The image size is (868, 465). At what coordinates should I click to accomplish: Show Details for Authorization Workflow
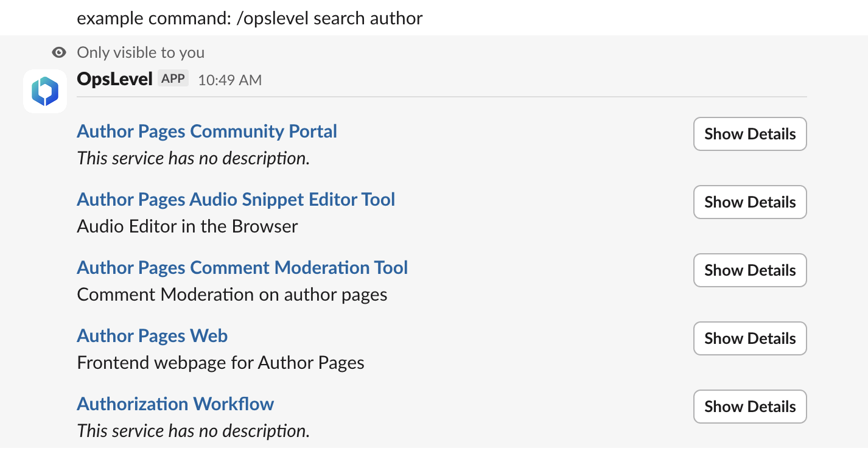(750, 407)
